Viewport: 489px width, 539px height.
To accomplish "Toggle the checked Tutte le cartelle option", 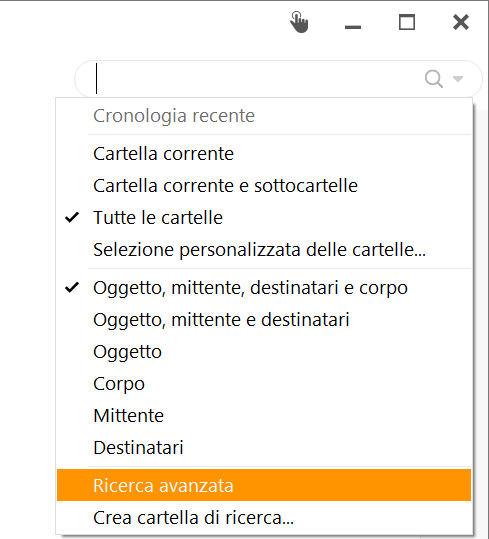I will point(264,218).
